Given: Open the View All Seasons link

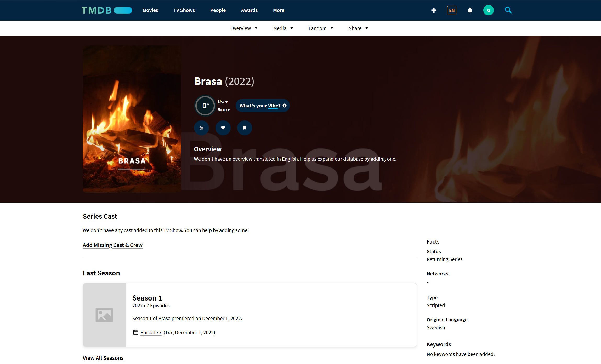Looking at the screenshot, I should tap(103, 358).
